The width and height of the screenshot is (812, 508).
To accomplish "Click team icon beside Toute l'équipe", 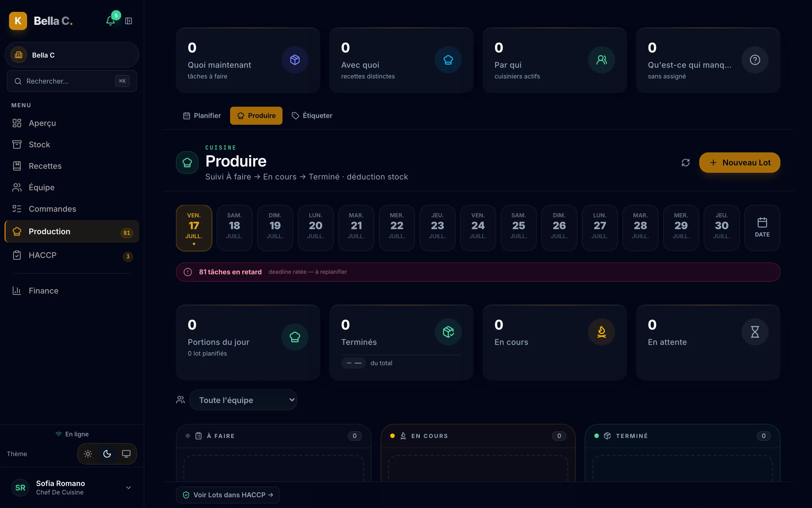I will pos(180,400).
